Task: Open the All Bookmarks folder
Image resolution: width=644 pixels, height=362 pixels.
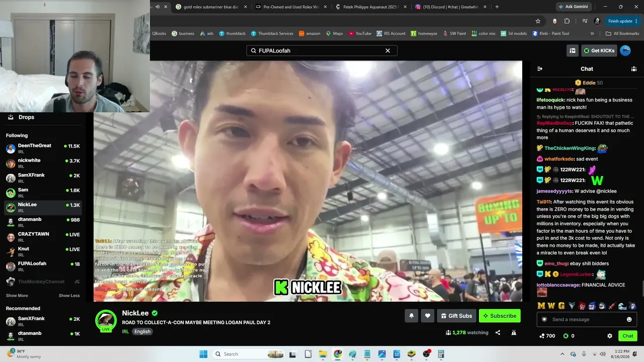Action: click(622, 34)
